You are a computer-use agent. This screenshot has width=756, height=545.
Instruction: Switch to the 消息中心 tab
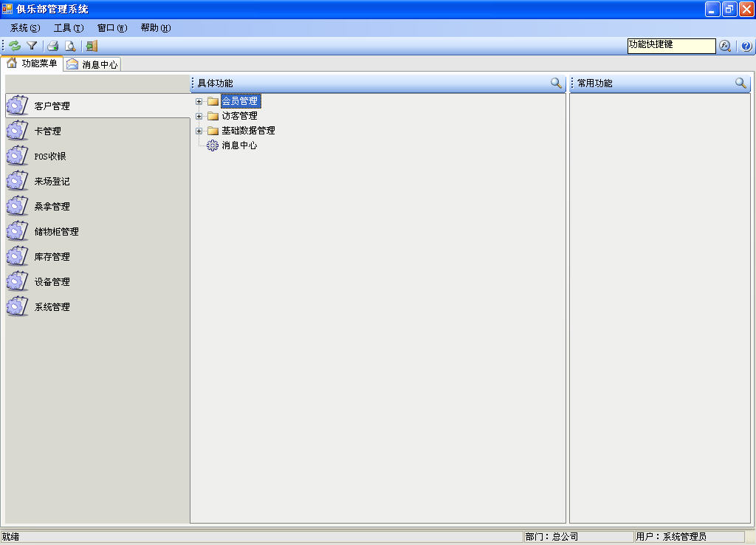tap(92, 64)
